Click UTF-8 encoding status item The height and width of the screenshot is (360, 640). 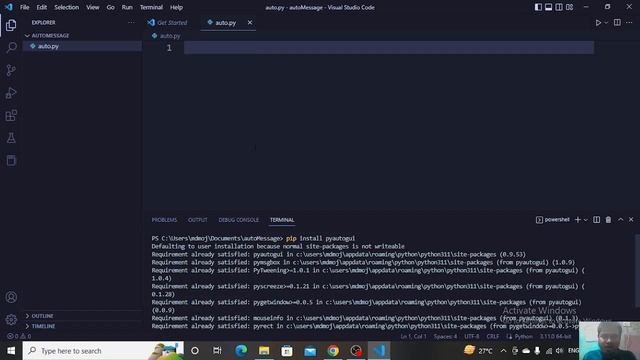coord(471,336)
